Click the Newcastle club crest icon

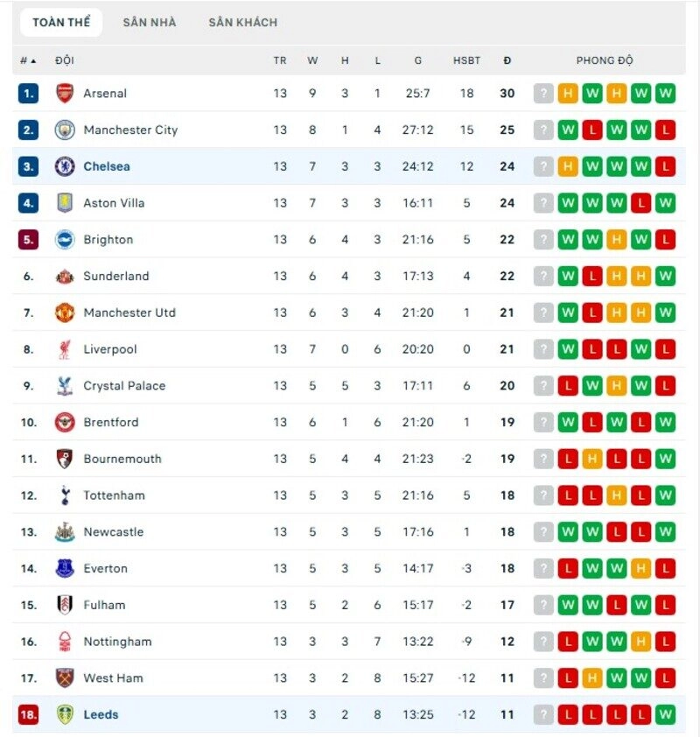[x=66, y=531]
